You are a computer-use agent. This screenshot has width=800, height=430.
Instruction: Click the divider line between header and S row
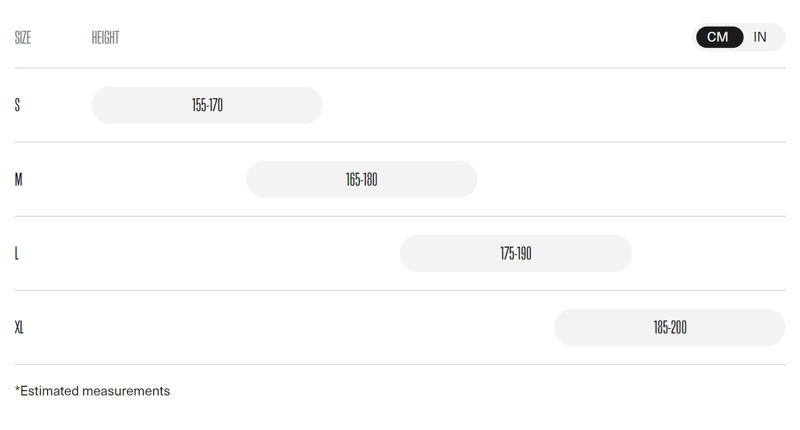tap(400, 68)
